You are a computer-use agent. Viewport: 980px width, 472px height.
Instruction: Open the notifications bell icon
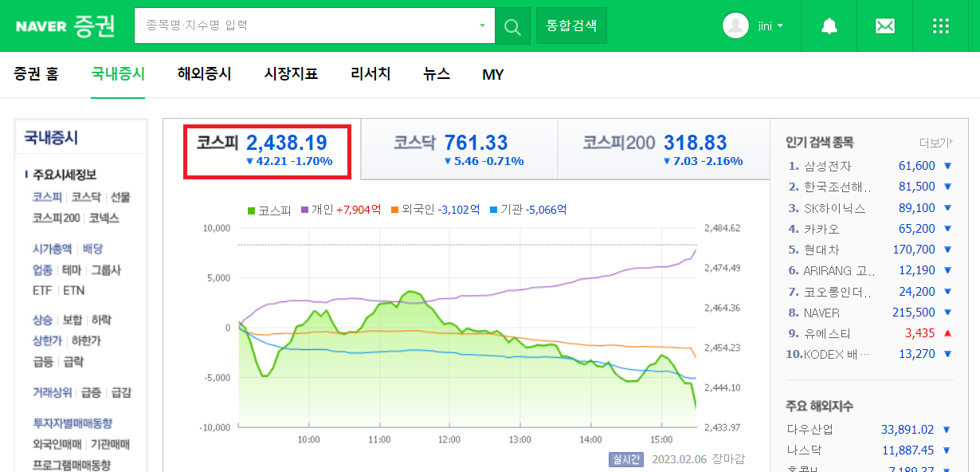tap(829, 26)
